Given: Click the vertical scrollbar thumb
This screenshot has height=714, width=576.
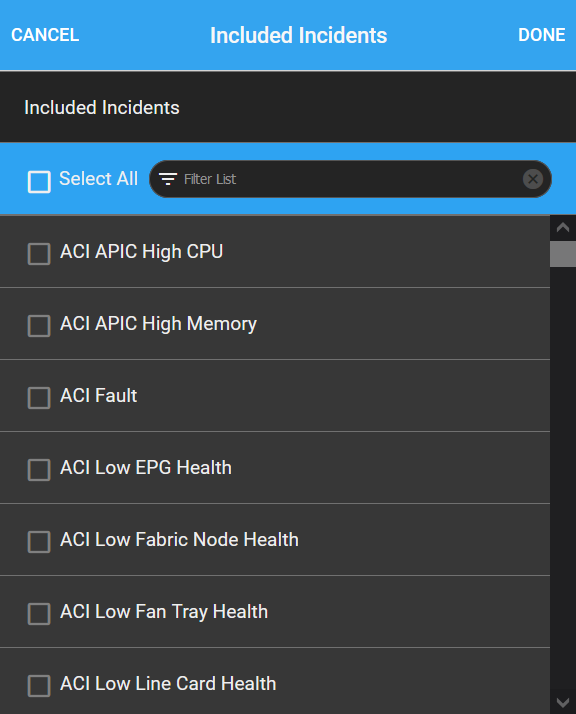Looking at the screenshot, I should (563, 254).
